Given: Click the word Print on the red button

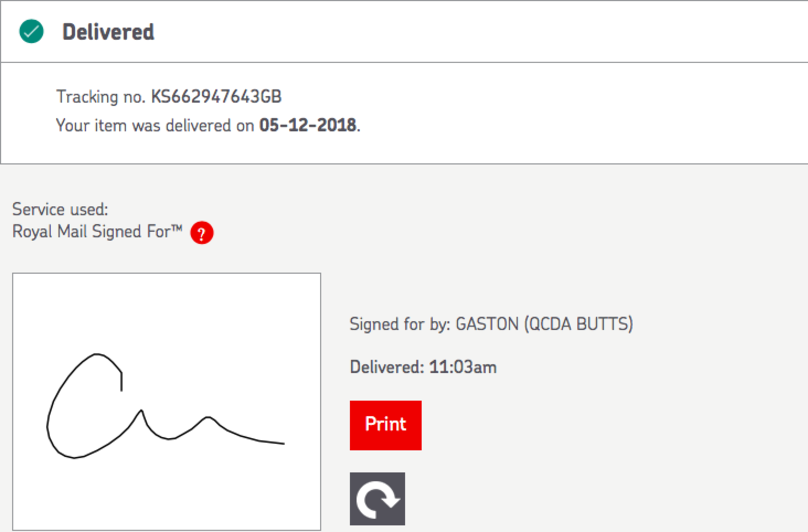Looking at the screenshot, I should coord(385,424).
